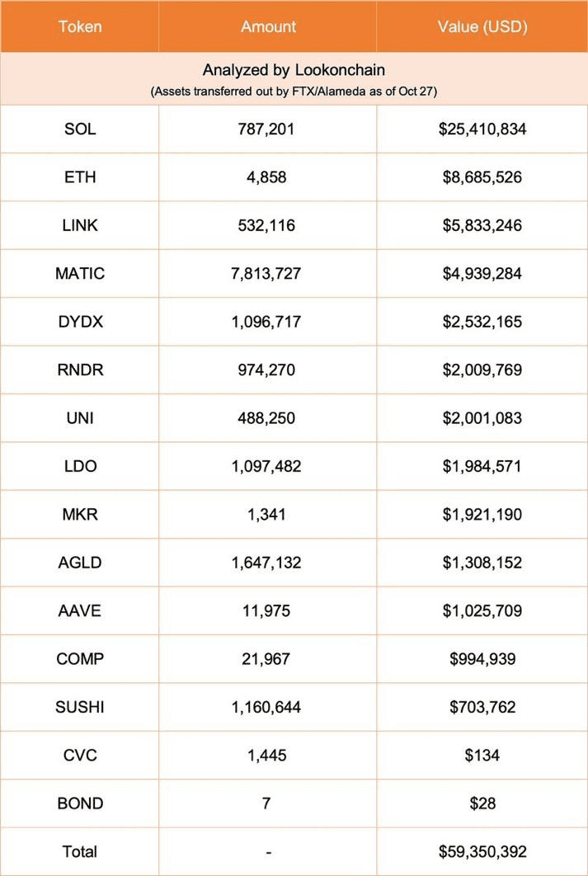
Task: Select the Analyzed by Lookonchain title
Action: click(x=294, y=70)
